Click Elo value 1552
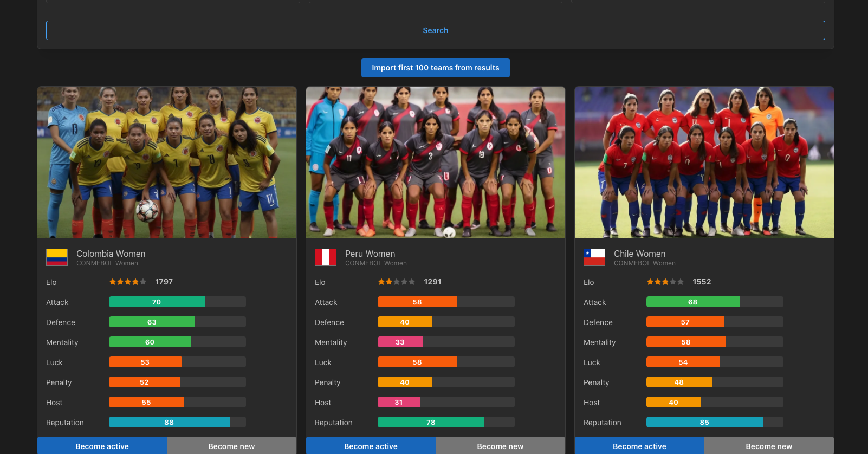This screenshot has height=454, width=868. 702,282
